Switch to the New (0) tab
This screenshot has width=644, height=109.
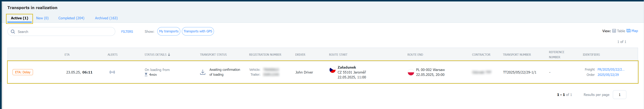pos(42,18)
